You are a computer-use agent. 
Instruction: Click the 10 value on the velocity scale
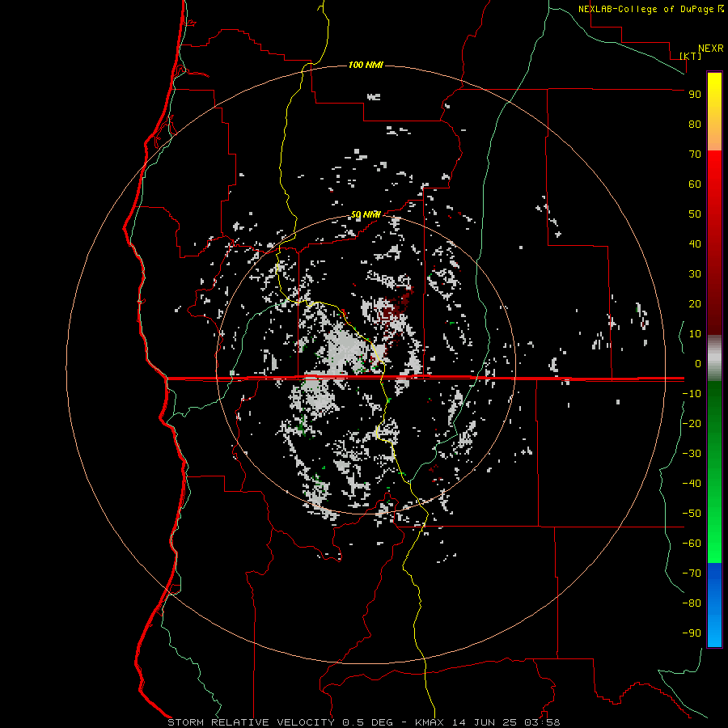695,334
